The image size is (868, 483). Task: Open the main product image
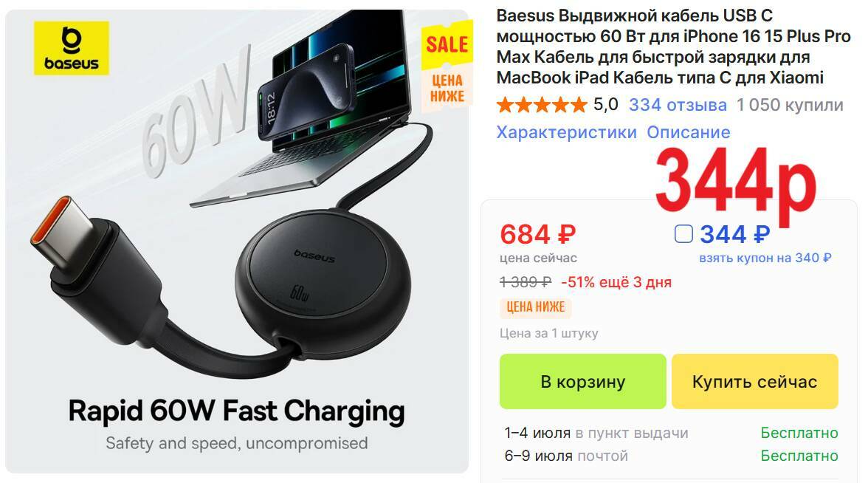(237, 241)
